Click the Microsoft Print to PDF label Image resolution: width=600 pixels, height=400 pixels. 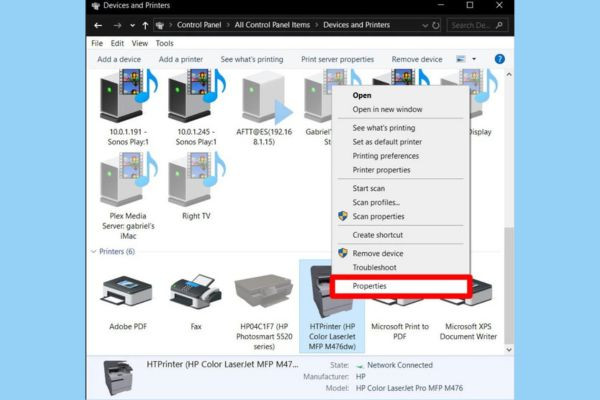click(x=400, y=331)
